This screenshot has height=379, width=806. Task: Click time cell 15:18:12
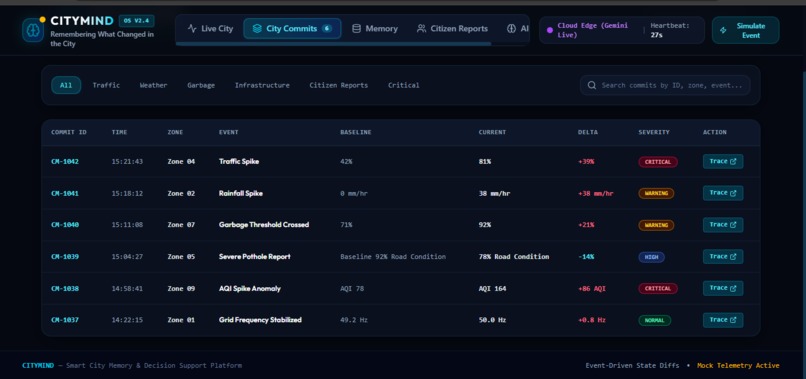click(x=127, y=193)
